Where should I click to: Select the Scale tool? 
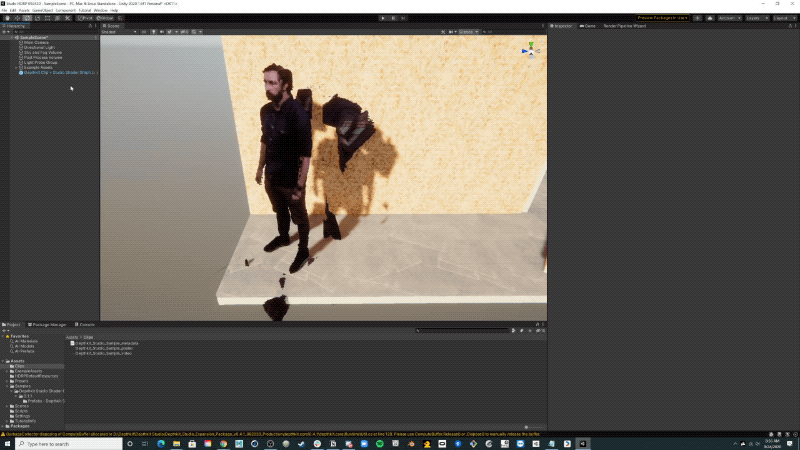coord(37,18)
